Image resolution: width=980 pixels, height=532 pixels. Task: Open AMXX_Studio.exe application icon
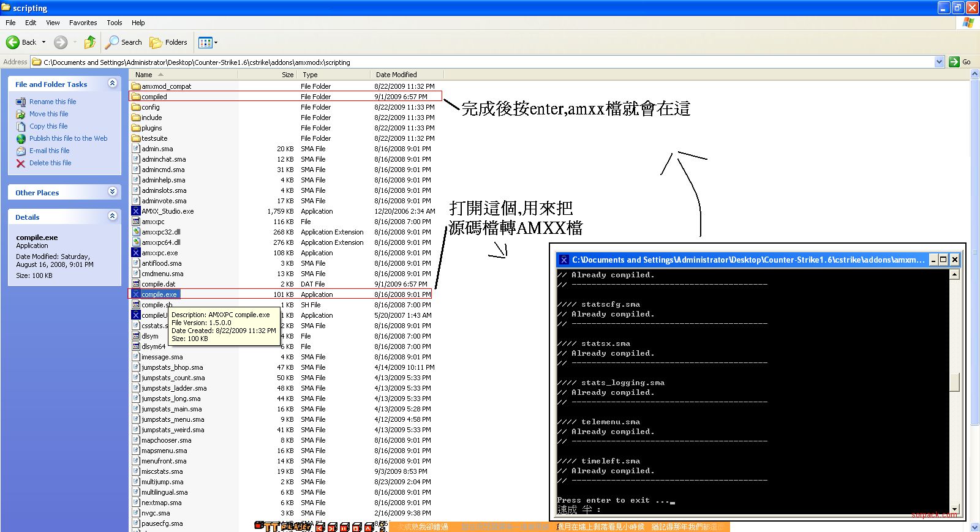pos(136,211)
